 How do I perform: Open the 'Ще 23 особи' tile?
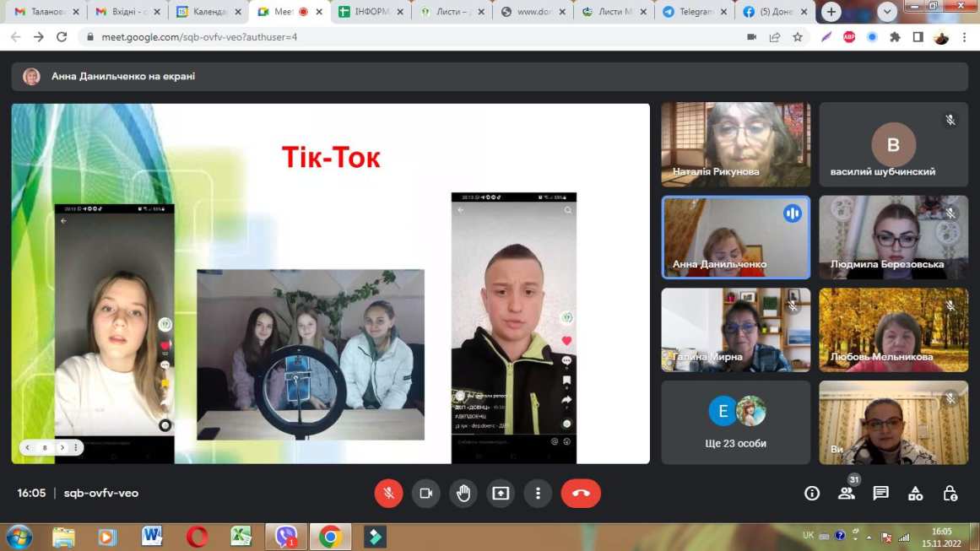point(735,423)
